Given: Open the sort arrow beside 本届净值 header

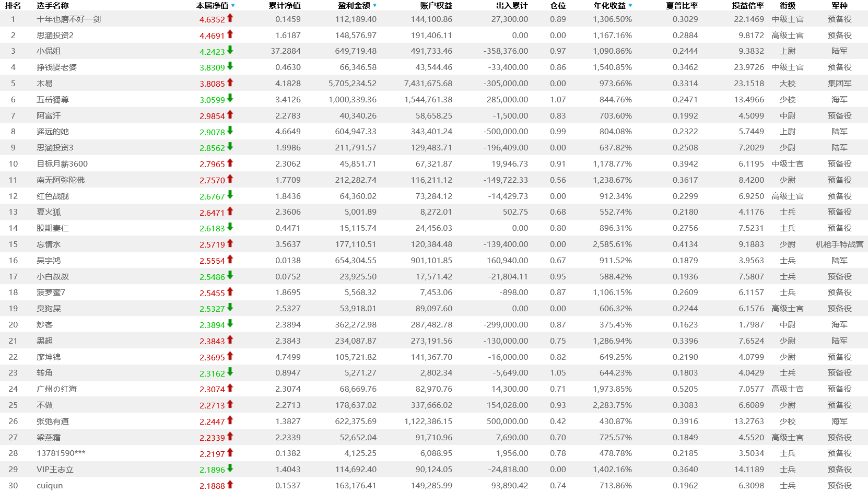Looking at the screenshot, I should point(233,6).
